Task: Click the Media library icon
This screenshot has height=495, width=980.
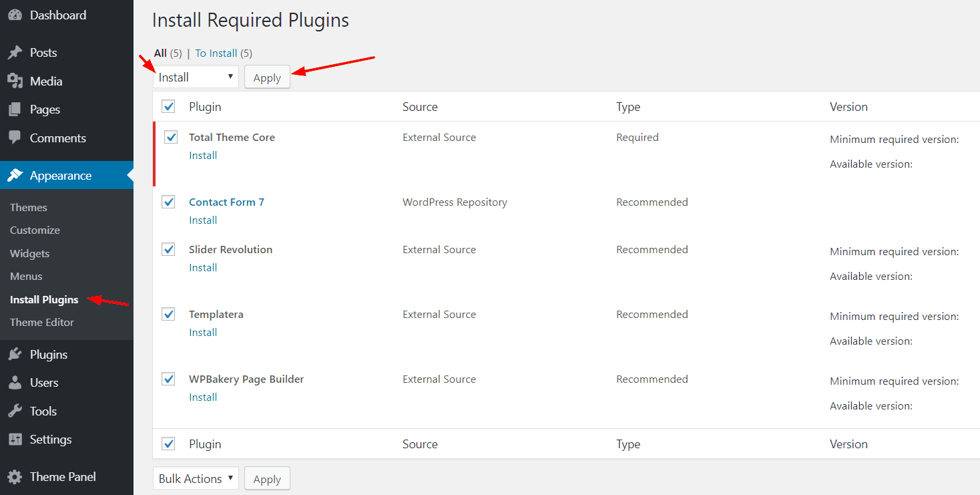Action: (15, 81)
